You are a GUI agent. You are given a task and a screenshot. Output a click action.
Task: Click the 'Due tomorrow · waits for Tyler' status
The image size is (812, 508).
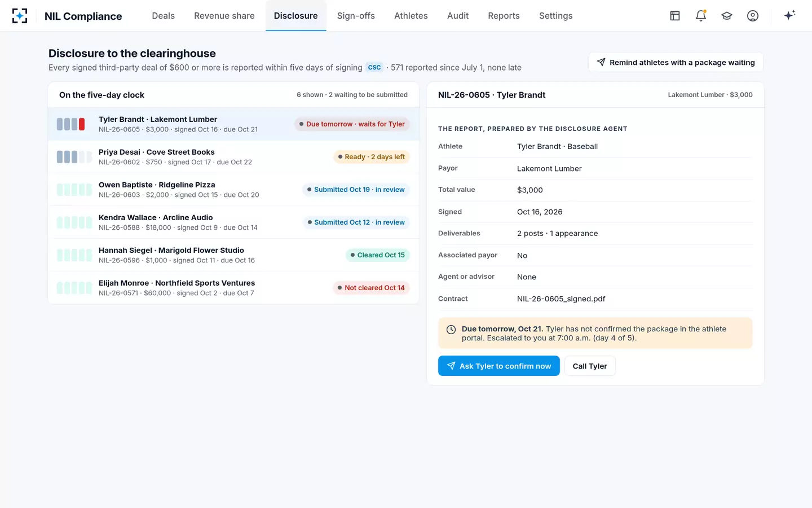pos(352,124)
